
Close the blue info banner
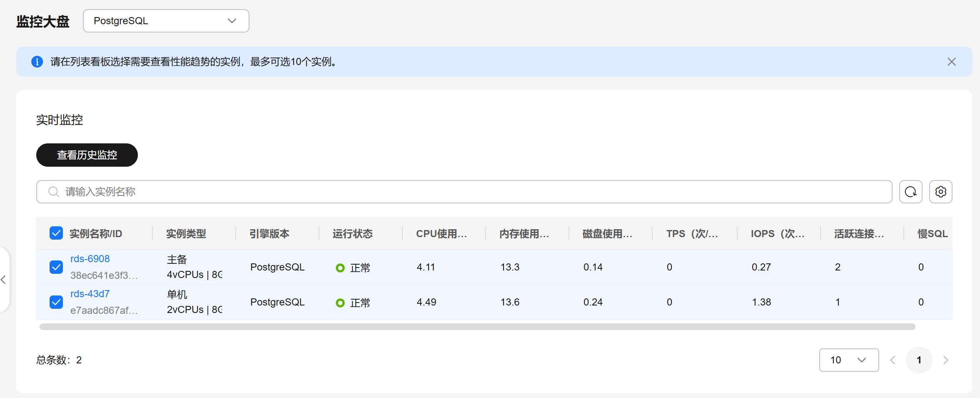click(951, 62)
